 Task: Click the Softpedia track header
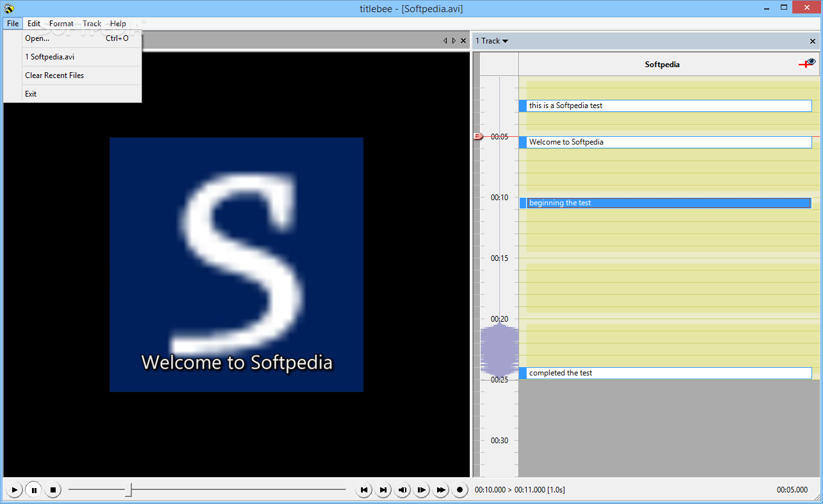click(x=662, y=64)
